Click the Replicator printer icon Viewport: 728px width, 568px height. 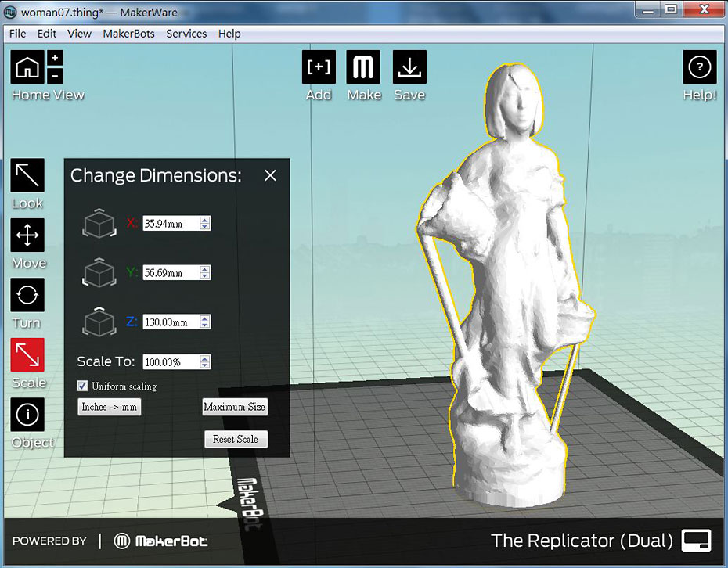point(696,541)
